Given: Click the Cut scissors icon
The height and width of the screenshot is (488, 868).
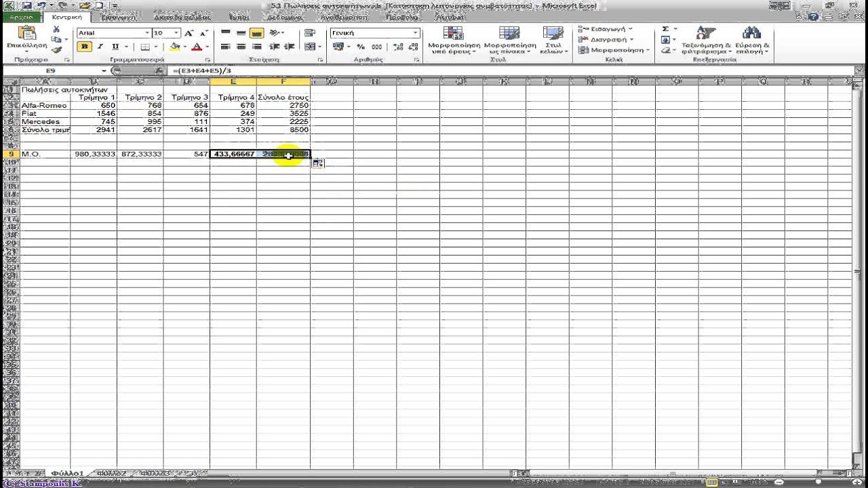Looking at the screenshot, I should click(56, 29).
